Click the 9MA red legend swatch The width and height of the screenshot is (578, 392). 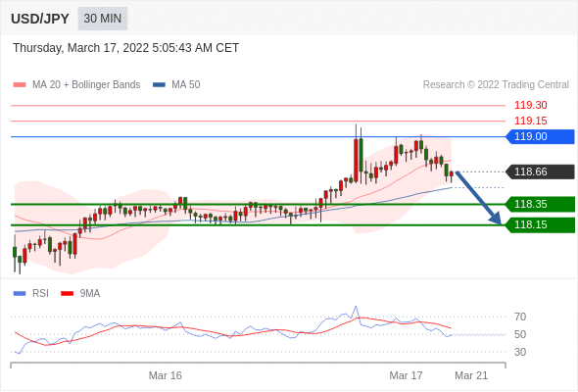point(67,294)
